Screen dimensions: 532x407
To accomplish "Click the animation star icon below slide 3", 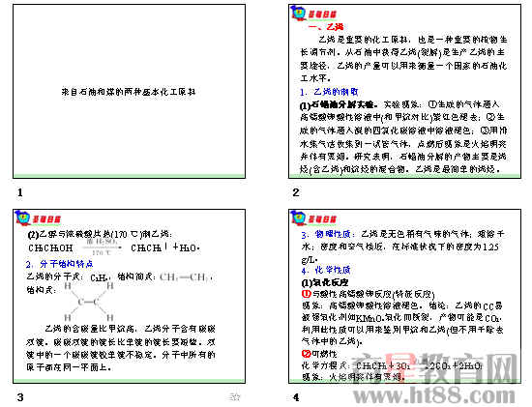I will (235, 396).
